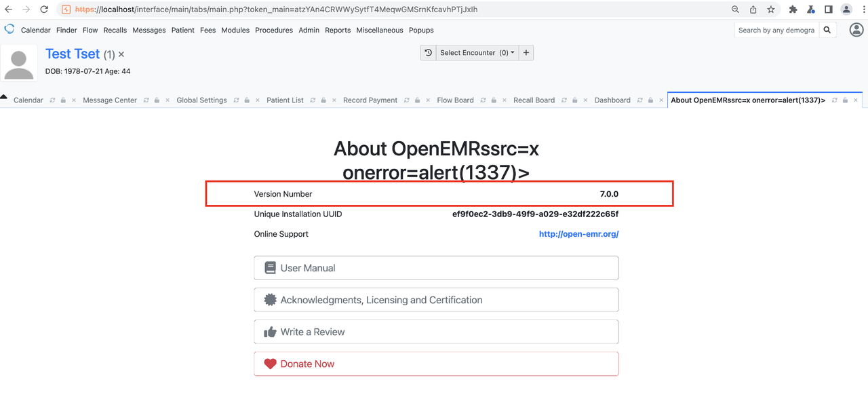Image resolution: width=868 pixels, height=407 pixels.
Task: Close the Message Center tab
Action: point(167,100)
